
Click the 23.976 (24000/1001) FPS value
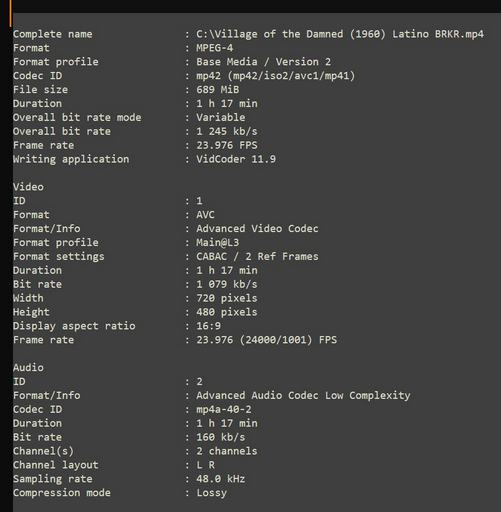click(x=266, y=340)
